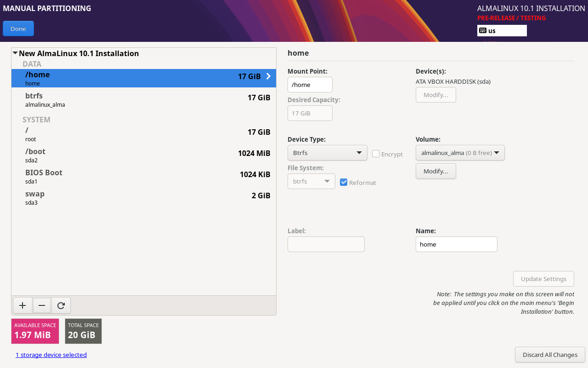This screenshot has height=368, width=588.
Task: Uncheck the Reformat checkbox
Action: click(x=344, y=183)
